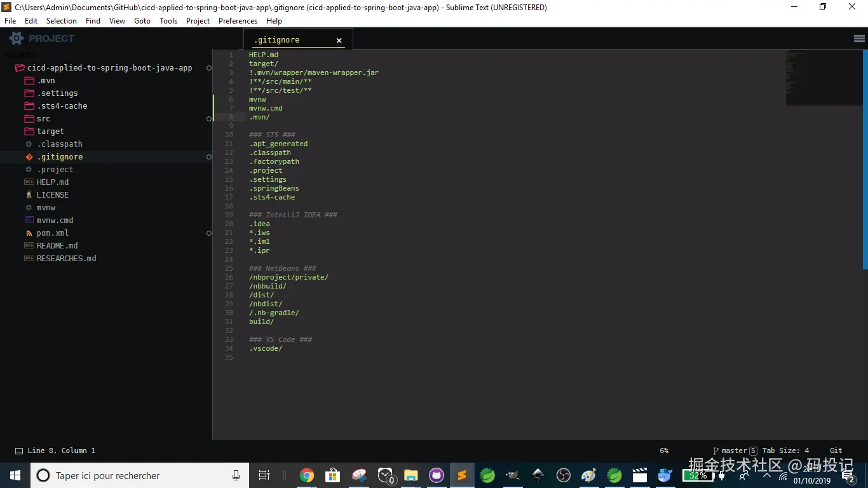The image size is (868, 488).
Task: Click the git branch icon beside master
Action: pos(715,451)
